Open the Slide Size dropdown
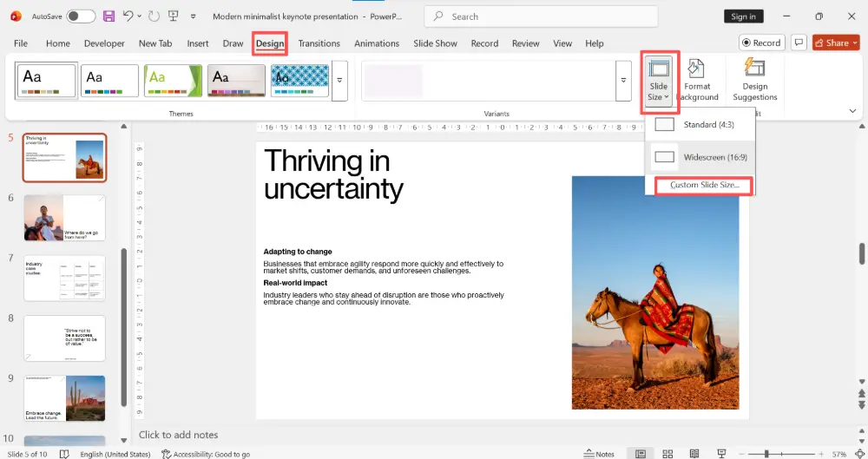 coord(658,81)
